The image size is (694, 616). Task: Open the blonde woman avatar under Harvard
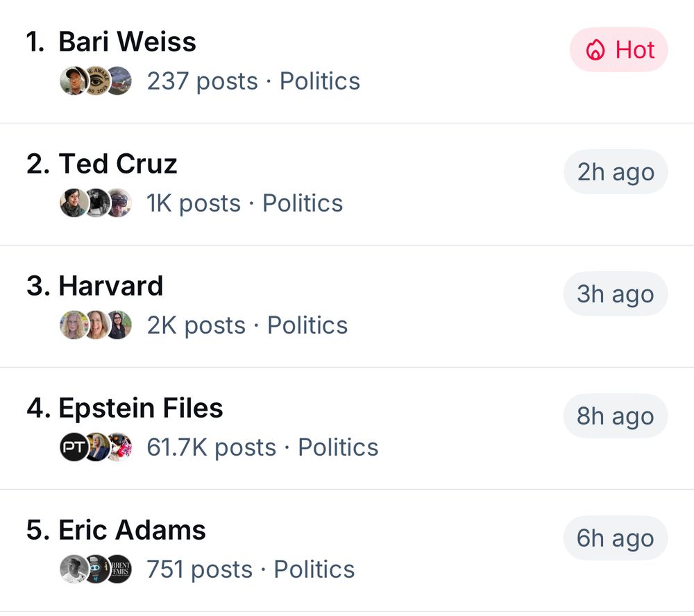(x=74, y=325)
